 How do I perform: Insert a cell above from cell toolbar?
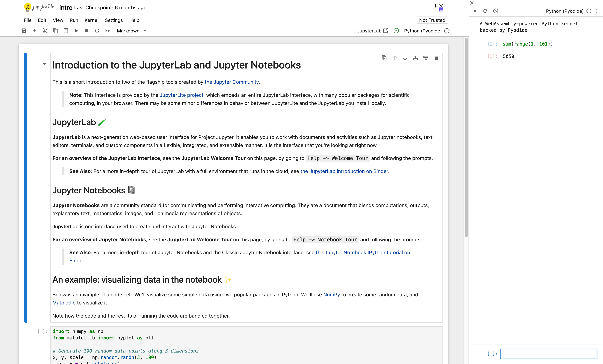(x=415, y=58)
